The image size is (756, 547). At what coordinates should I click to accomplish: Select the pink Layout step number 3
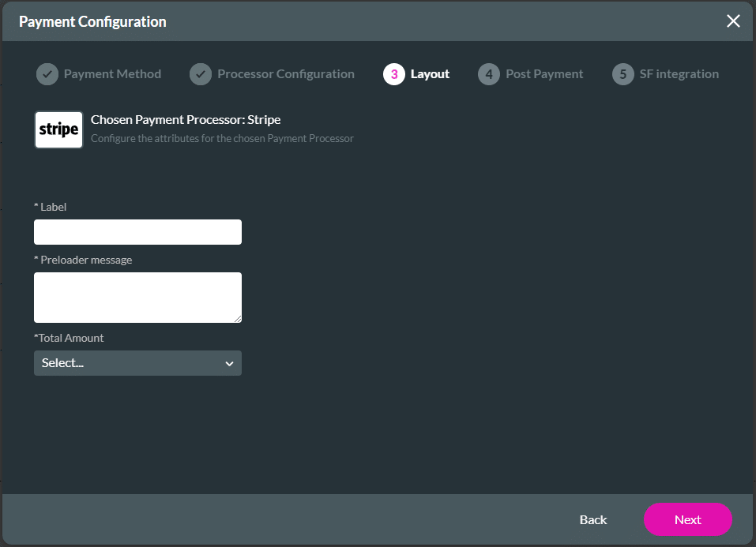tap(395, 73)
